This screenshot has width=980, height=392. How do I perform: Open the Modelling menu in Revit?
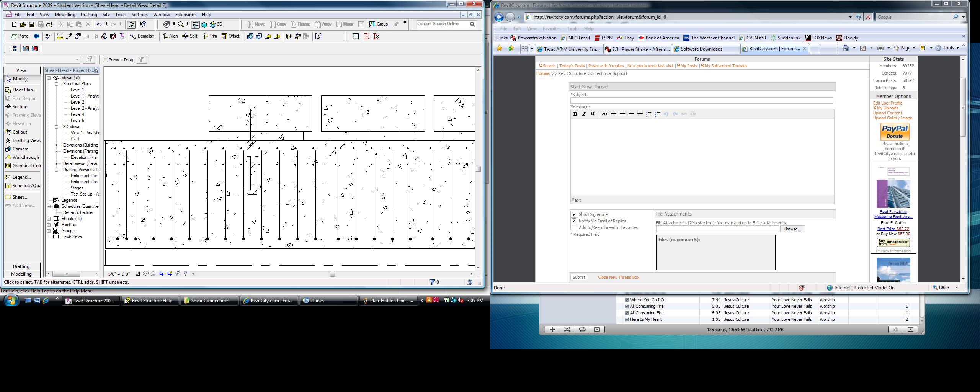tap(65, 15)
